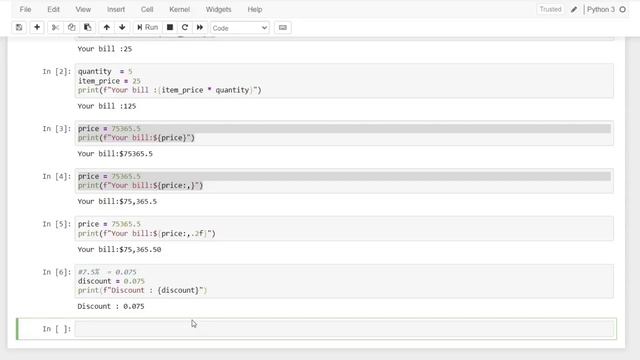
Task: Click output text 'Your bill:$75,365.50'
Action: click(x=119, y=249)
